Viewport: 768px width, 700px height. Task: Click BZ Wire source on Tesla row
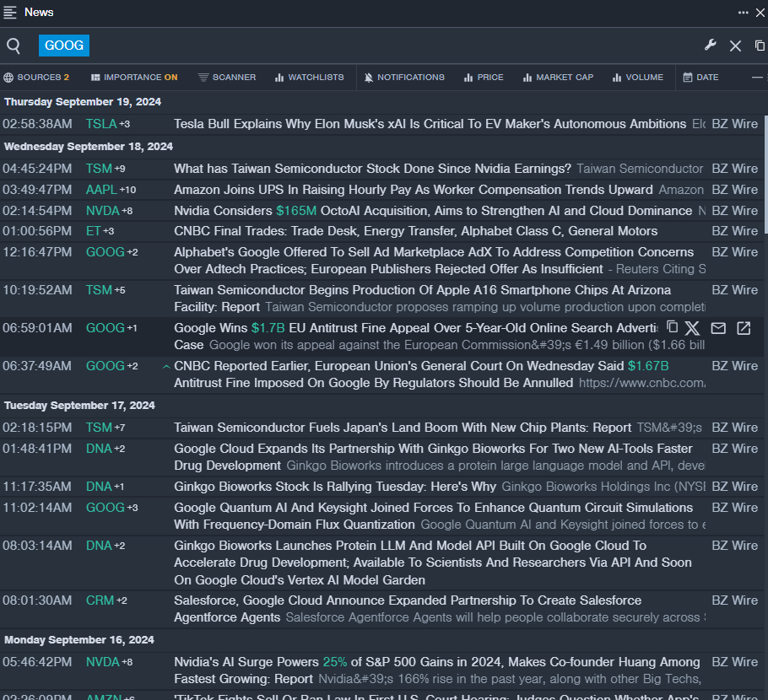coord(735,124)
